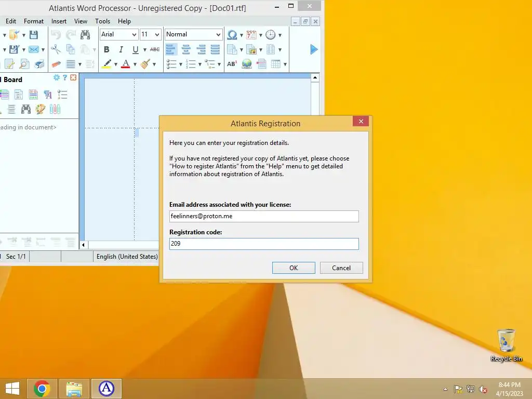Open the Arial font name dropdown

coord(135,35)
